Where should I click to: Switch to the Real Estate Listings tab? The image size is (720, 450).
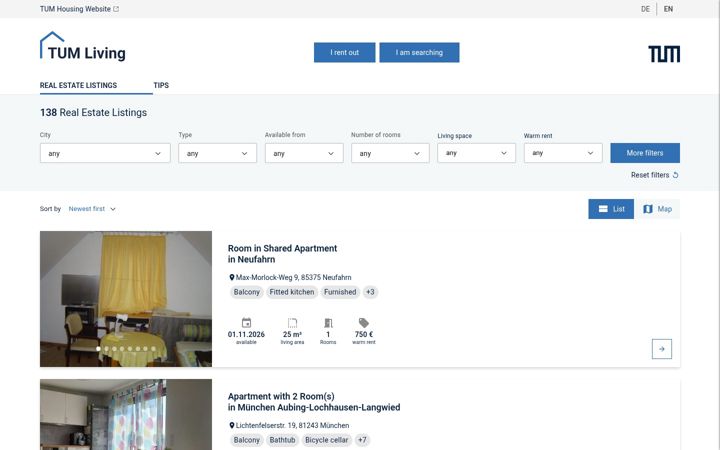click(79, 85)
